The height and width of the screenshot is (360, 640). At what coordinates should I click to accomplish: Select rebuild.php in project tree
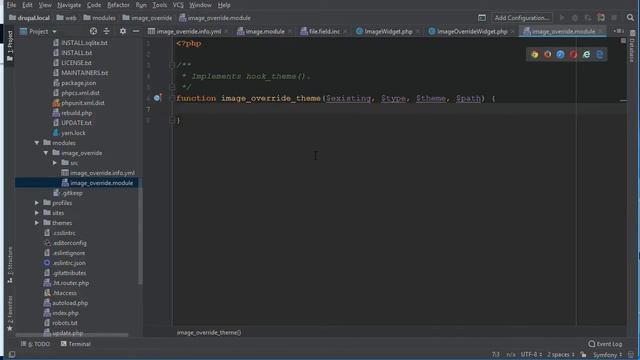pyautogui.click(x=77, y=113)
